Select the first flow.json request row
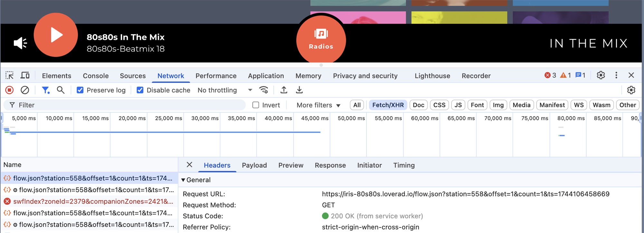This screenshot has width=644, height=233. 89,178
